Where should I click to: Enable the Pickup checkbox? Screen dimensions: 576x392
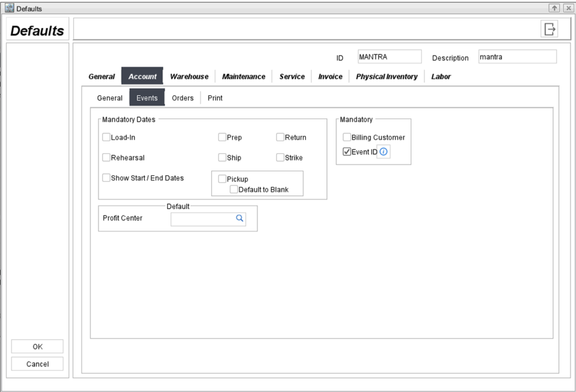click(222, 179)
